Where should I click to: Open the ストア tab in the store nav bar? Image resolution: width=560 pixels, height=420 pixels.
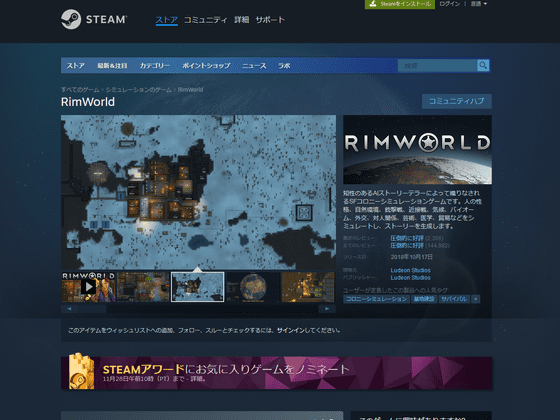coord(76,66)
